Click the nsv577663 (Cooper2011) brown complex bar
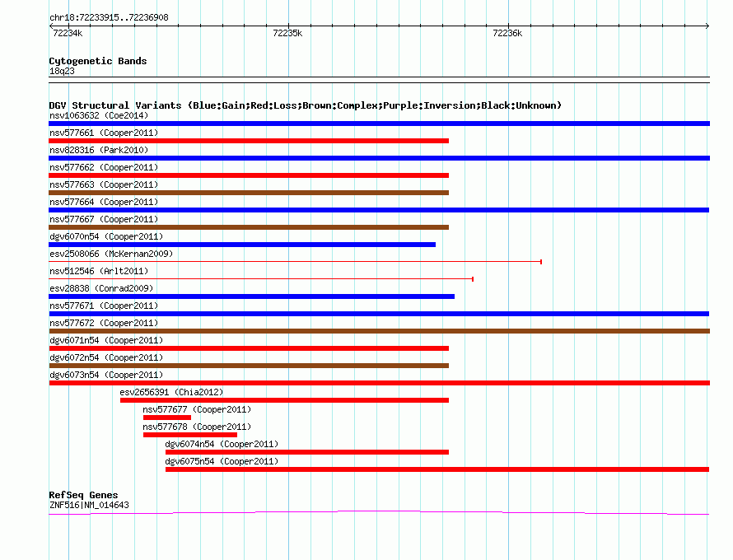 [249, 193]
